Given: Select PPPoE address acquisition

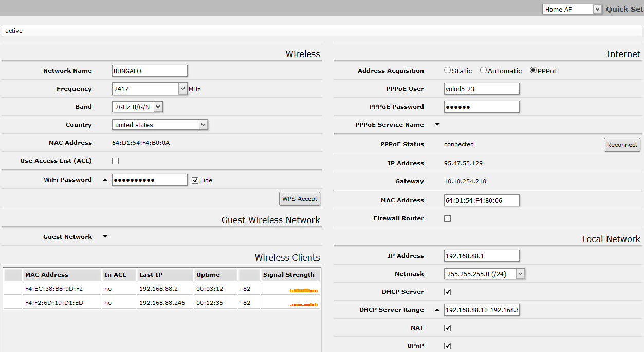Looking at the screenshot, I should (533, 70).
